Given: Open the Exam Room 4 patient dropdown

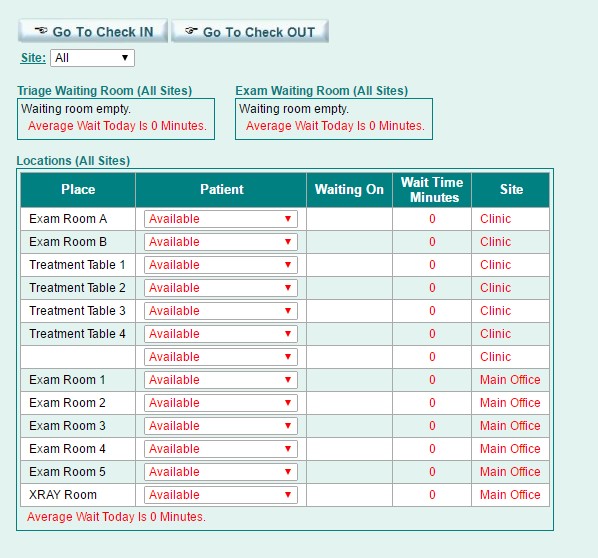Looking at the screenshot, I should click(221, 449).
